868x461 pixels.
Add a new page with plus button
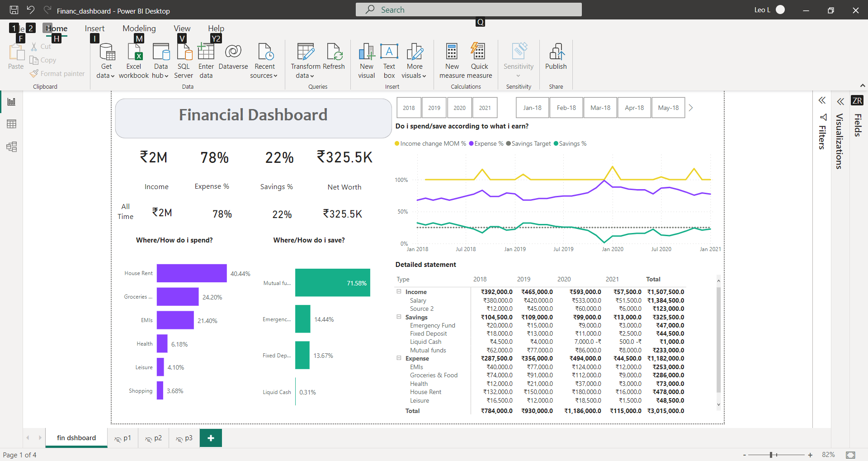211,438
